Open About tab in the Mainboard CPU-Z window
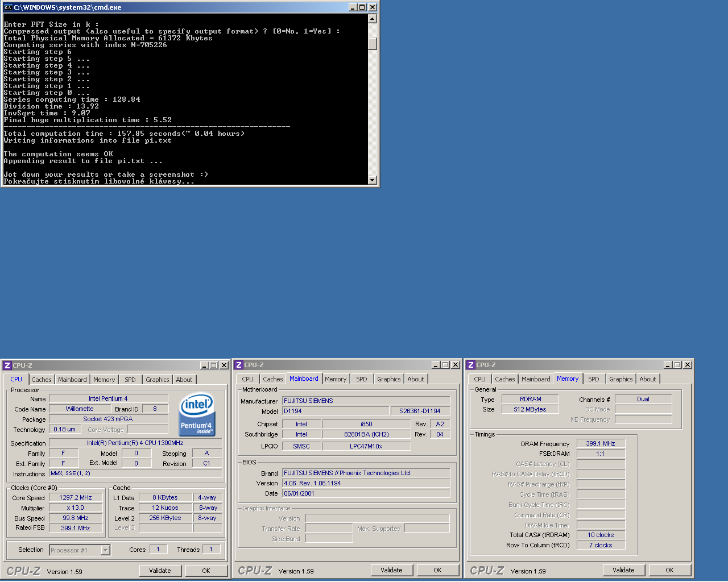This screenshot has height=582, width=728. 416,379
